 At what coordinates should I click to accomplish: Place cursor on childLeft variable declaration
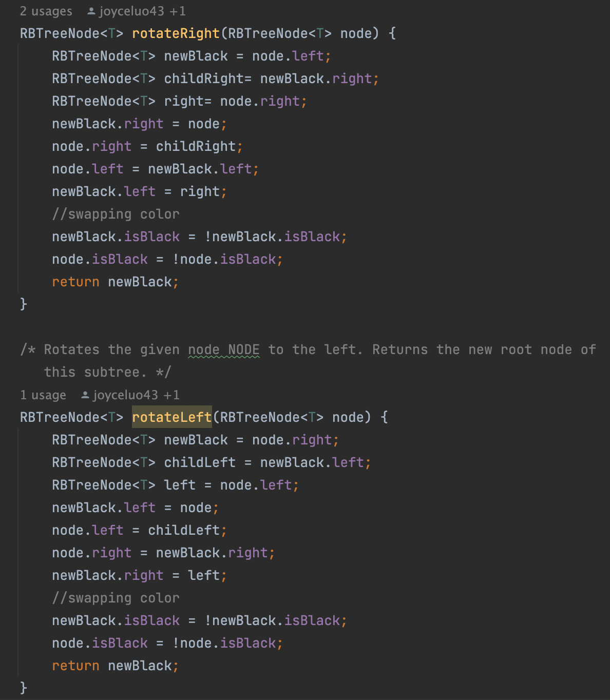coord(200,463)
